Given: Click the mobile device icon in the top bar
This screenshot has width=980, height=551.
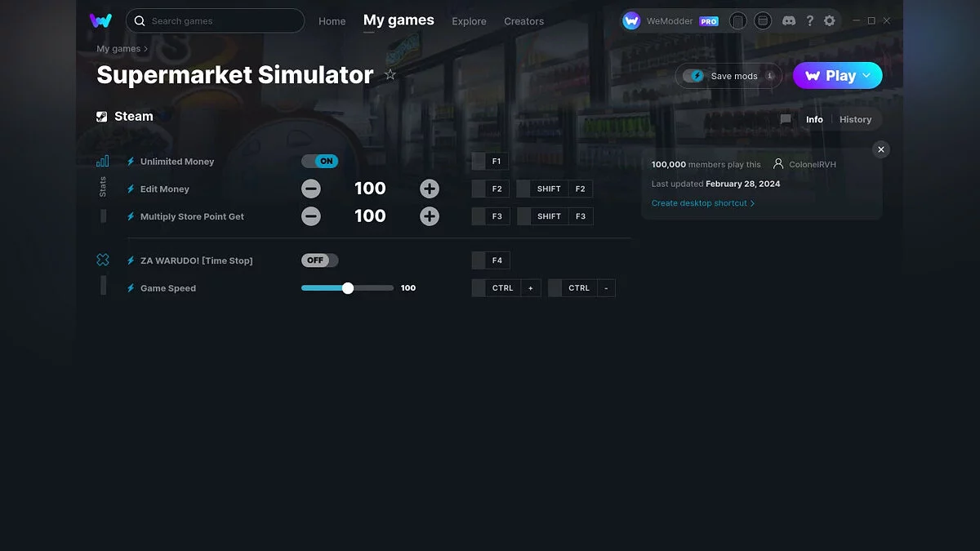Looking at the screenshot, I should point(738,20).
